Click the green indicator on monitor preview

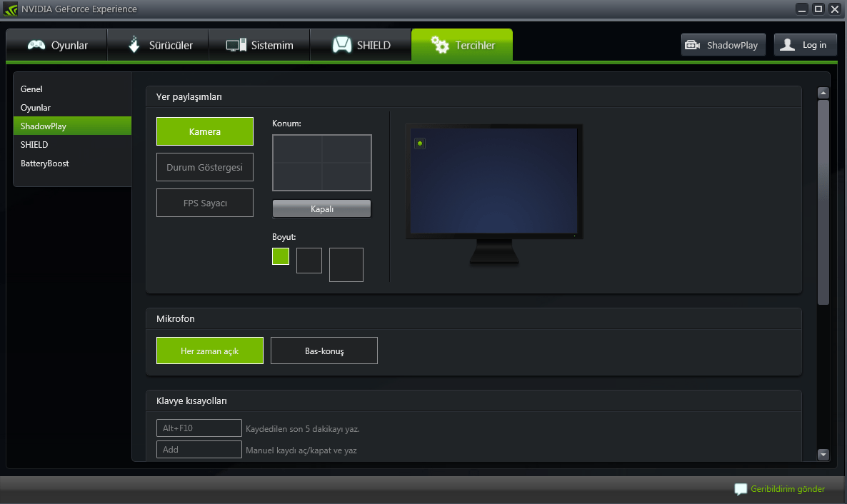click(420, 143)
